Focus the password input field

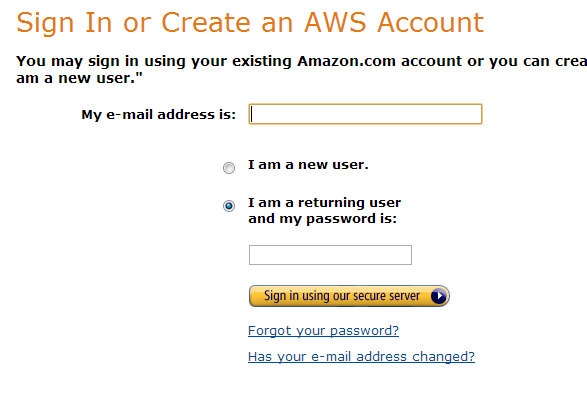(330, 255)
